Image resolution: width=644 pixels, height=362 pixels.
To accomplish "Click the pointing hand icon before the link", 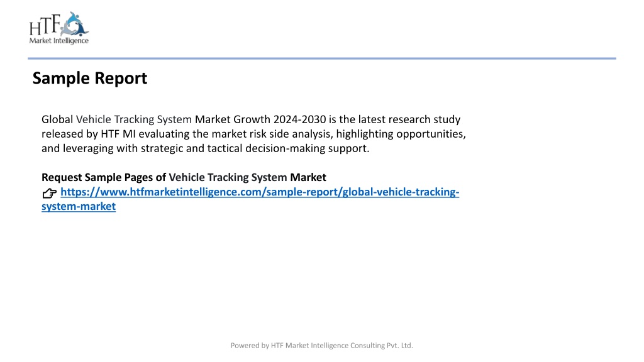I will 49,193.
